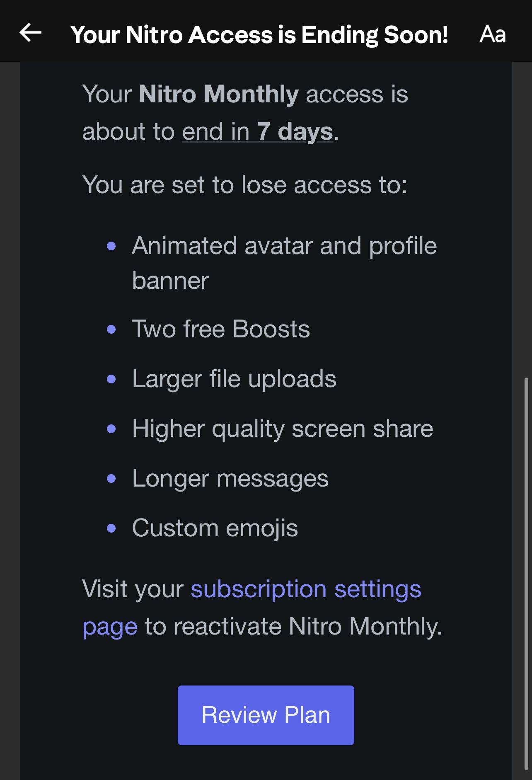Tap the "to reactivate Nitro Monthly." text
This screenshot has height=780, width=532.
point(293,626)
